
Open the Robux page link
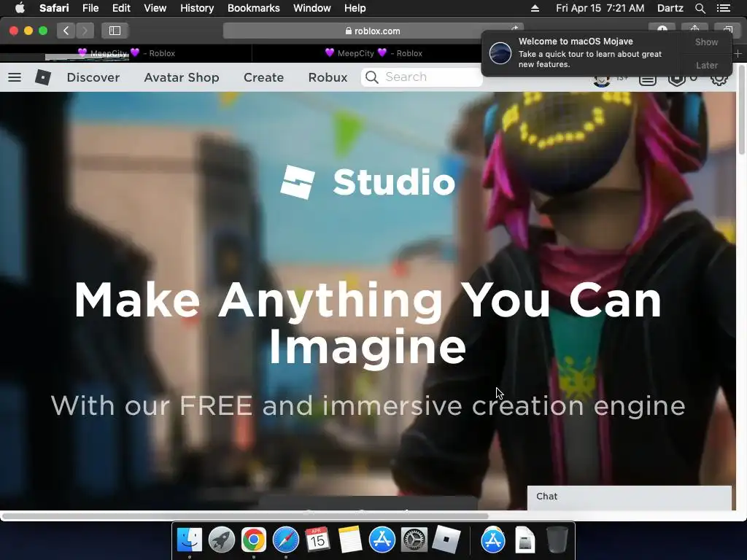pos(328,77)
